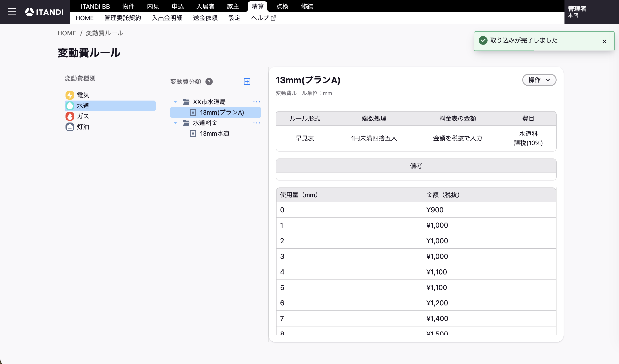Select 電気 in 変動費種別 list
The height and width of the screenshot is (364, 619).
coord(110,95)
